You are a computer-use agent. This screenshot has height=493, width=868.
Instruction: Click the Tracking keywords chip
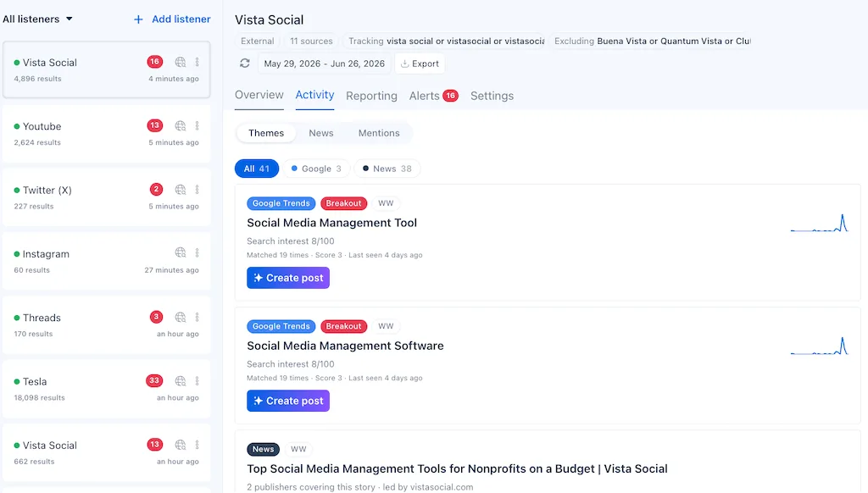(446, 41)
